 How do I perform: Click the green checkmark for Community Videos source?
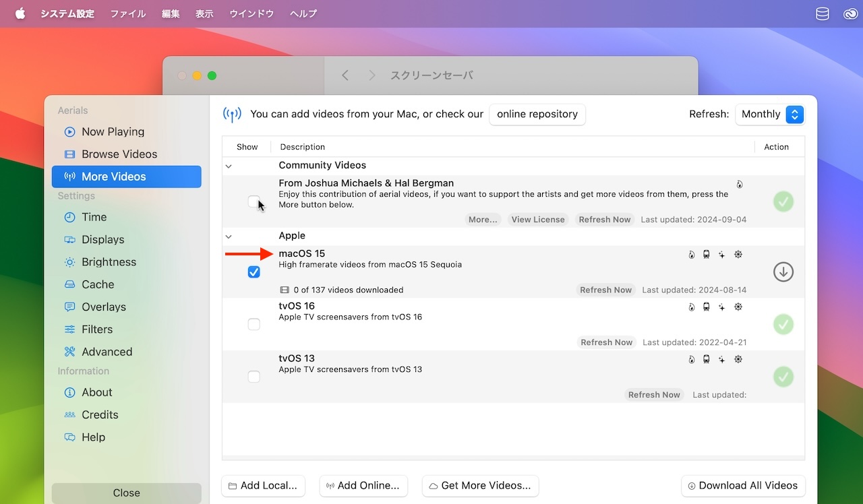coord(783,201)
